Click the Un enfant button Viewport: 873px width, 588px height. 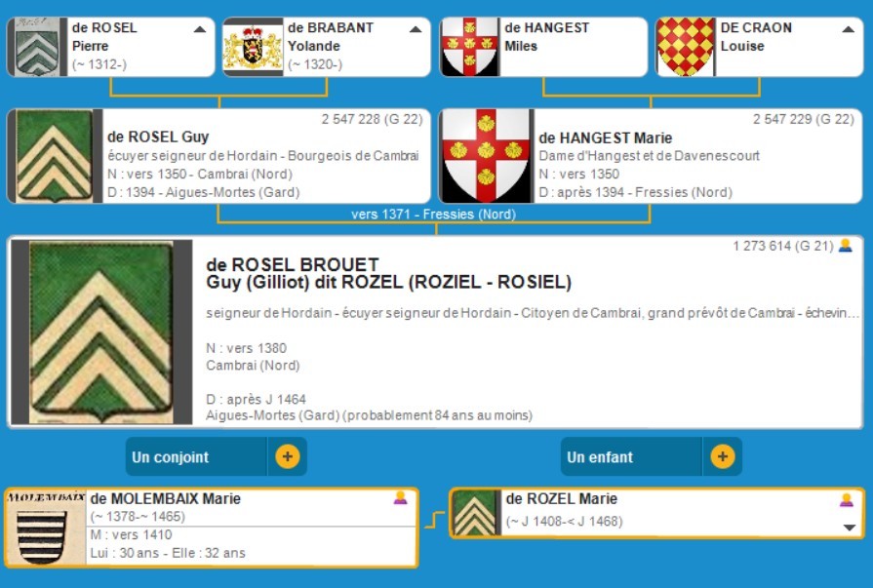click(x=630, y=456)
